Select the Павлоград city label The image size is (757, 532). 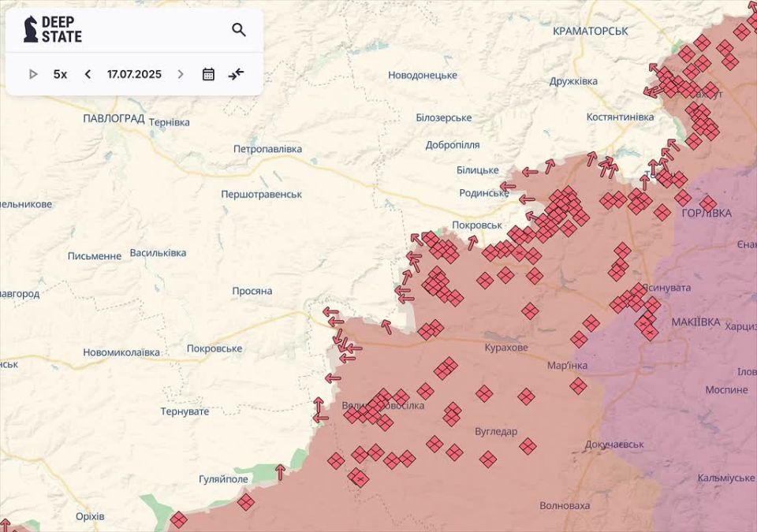(x=114, y=119)
